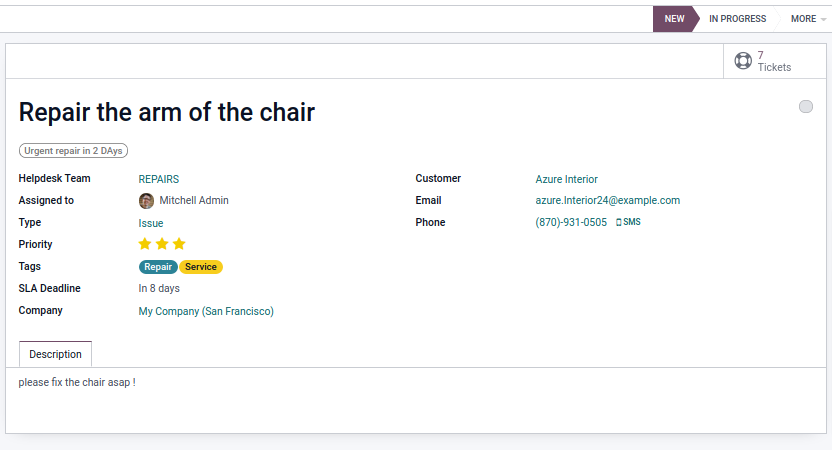The image size is (832, 450).
Task: Open the Azure Interior customer record
Action: (566, 179)
